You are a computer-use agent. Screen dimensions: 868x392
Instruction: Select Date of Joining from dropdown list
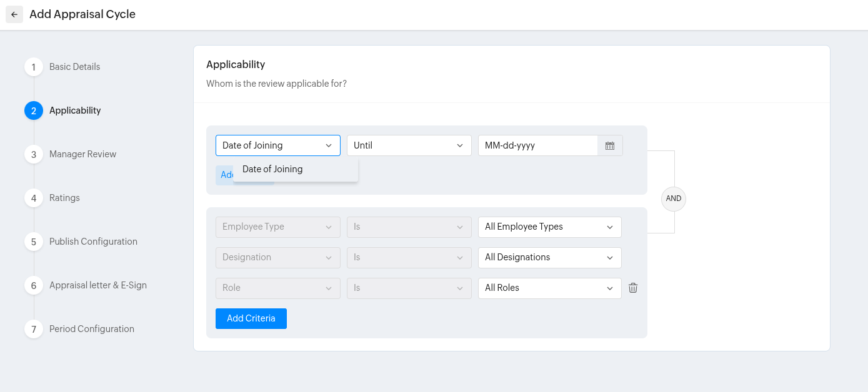point(272,169)
